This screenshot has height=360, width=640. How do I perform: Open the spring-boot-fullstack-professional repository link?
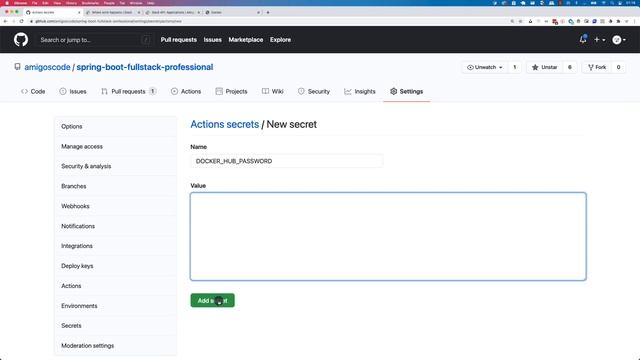coord(145,67)
